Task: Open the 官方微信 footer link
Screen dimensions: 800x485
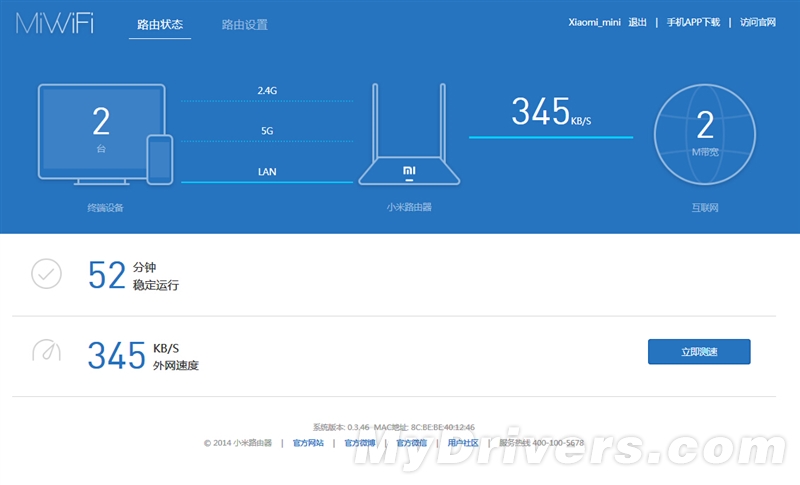Action: coord(411,443)
